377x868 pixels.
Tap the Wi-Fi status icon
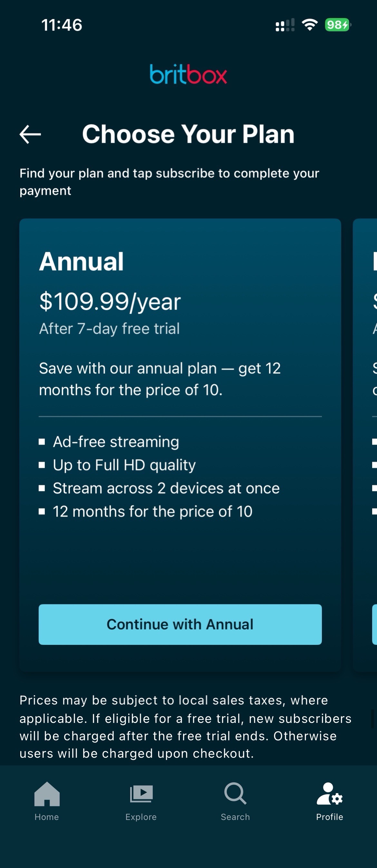(310, 25)
